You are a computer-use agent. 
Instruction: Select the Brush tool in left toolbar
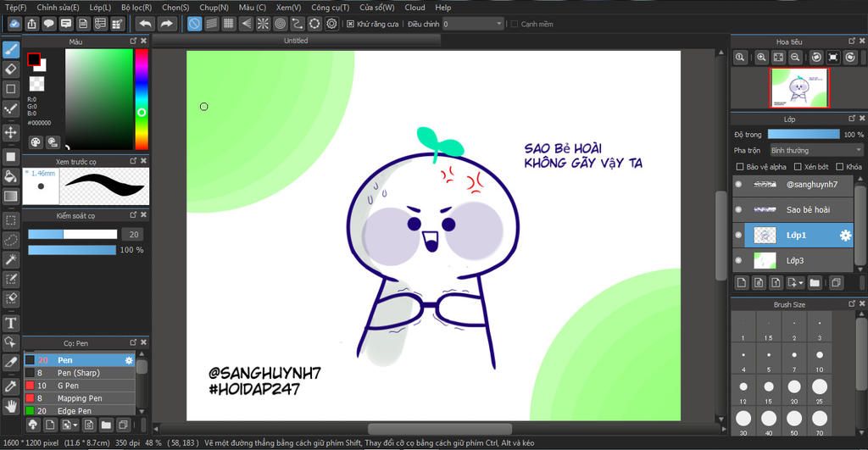click(x=11, y=50)
